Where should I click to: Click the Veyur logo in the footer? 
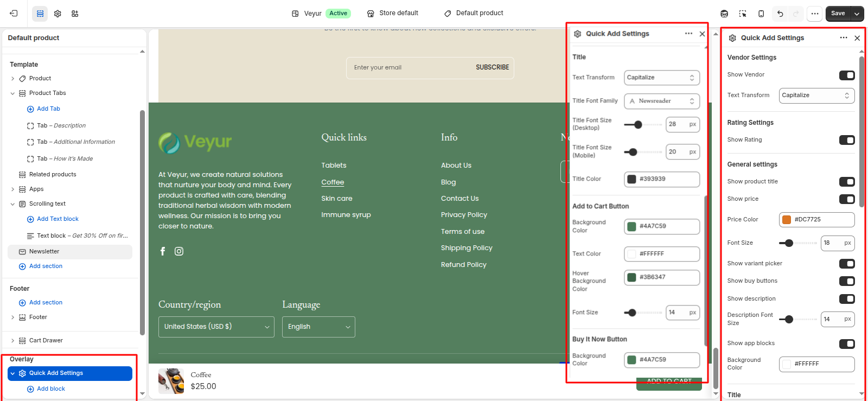tap(195, 143)
